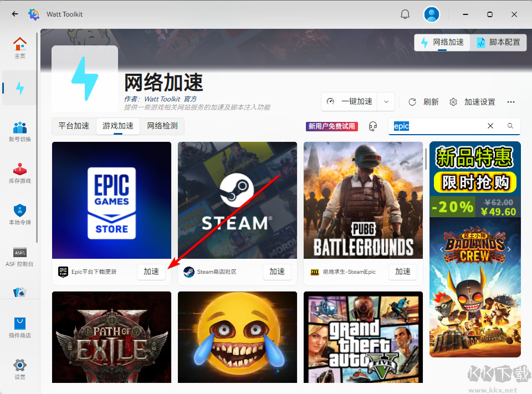Select the 游戏加速 tab
Viewport: 532px width, 394px height.
coord(117,126)
